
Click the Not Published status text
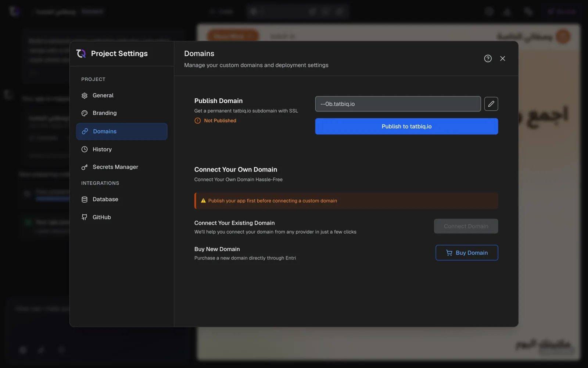click(x=220, y=121)
